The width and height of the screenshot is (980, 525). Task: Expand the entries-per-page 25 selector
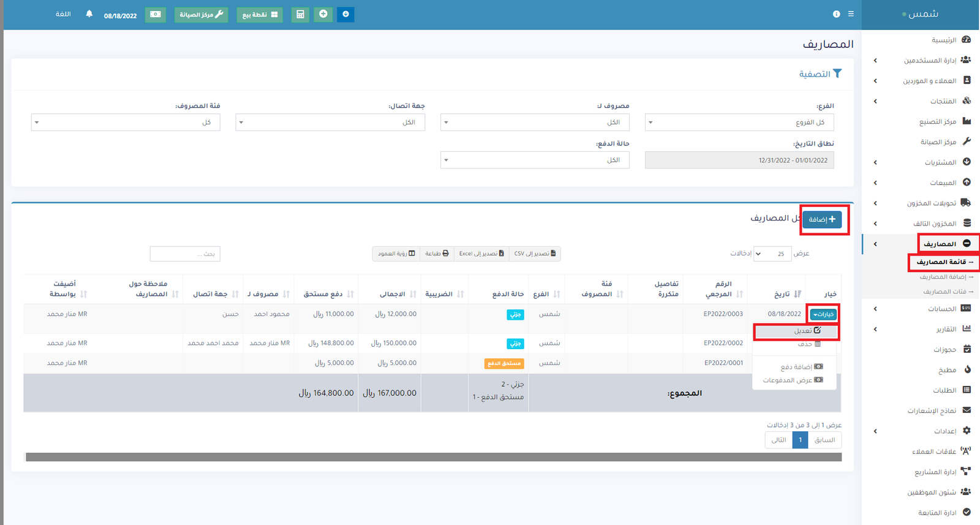[771, 254]
